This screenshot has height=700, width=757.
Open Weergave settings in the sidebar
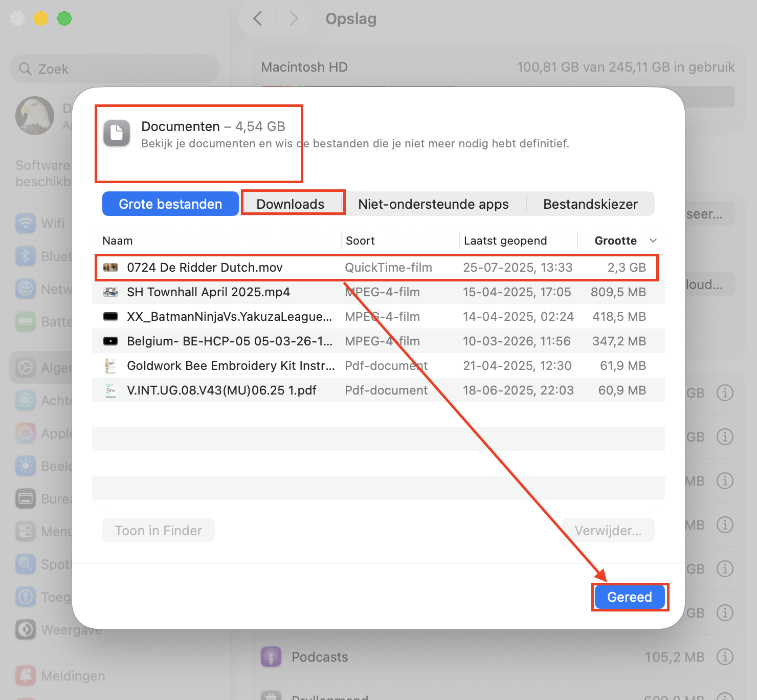pyautogui.click(x=26, y=630)
